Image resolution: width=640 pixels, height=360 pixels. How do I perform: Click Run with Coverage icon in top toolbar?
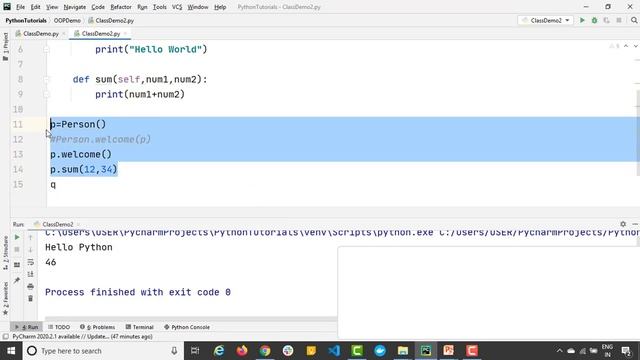click(607, 20)
